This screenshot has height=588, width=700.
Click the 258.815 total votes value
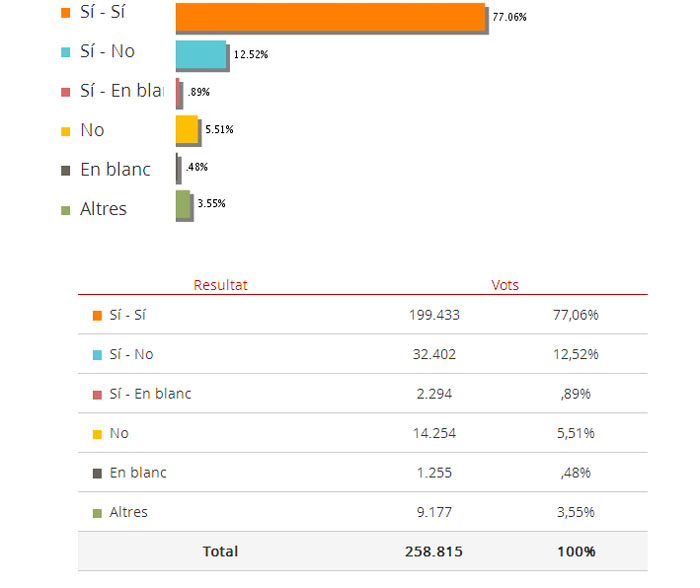(x=434, y=551)
